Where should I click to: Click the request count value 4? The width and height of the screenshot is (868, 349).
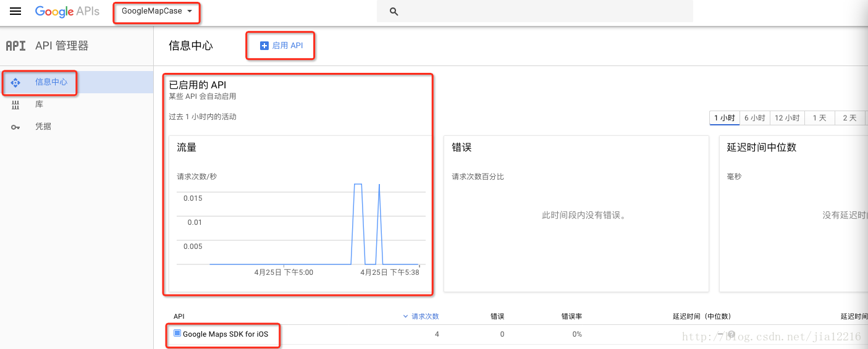click(x=437, y=334)
